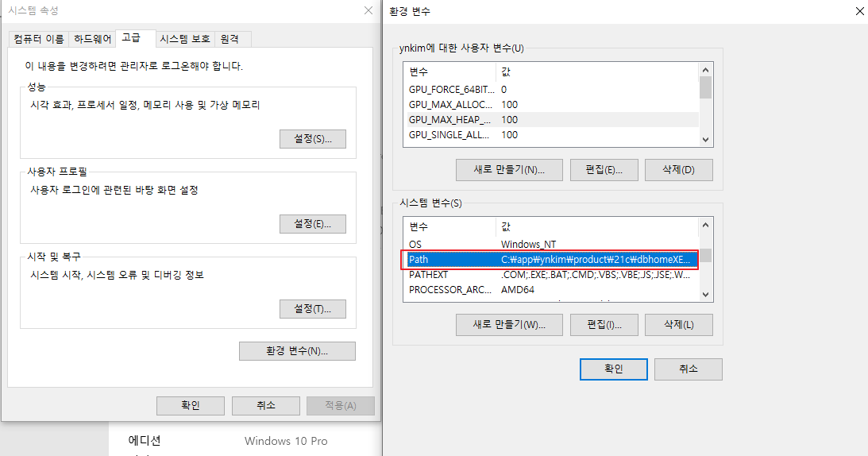Click 변수 column header in user variables
Screen dimensions: 868x456
click(x=450, y=72)
